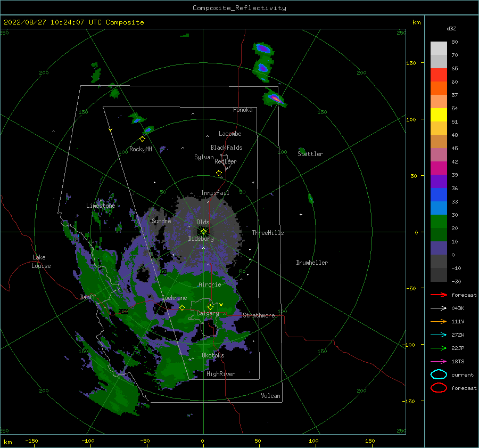
Task: Click the green 22JP arrow legend icon
Action: [439, 348]
